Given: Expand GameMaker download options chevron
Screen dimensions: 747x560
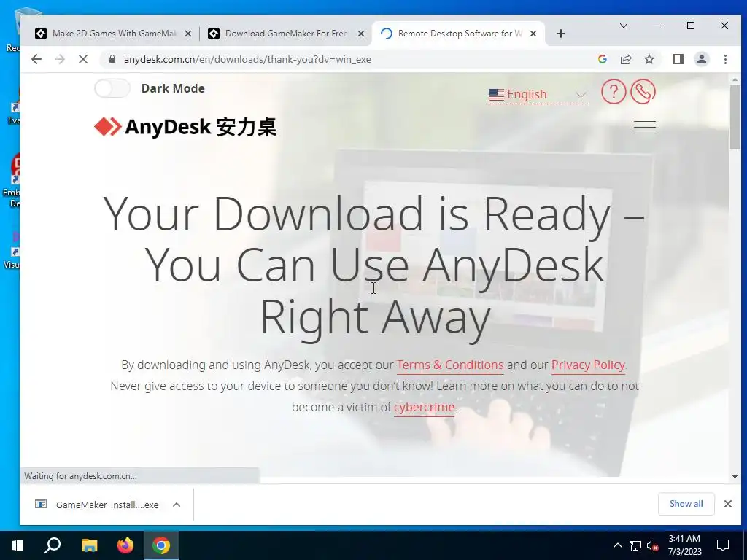Looking at the screenshot, I should point(177,505).
